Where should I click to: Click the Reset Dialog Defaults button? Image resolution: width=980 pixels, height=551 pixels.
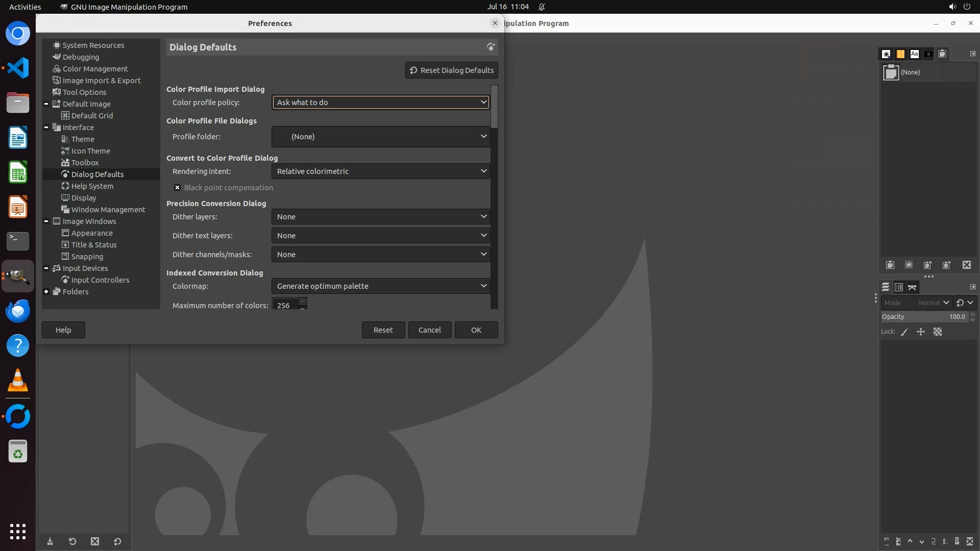pyautogui.click(x=452, y=70)
